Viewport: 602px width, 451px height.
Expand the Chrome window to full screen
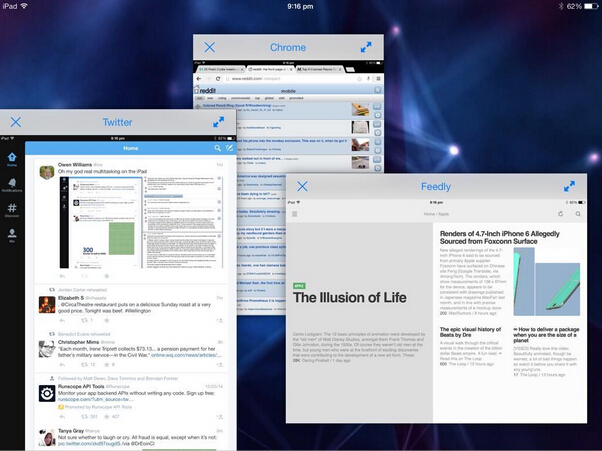point(366,47)
